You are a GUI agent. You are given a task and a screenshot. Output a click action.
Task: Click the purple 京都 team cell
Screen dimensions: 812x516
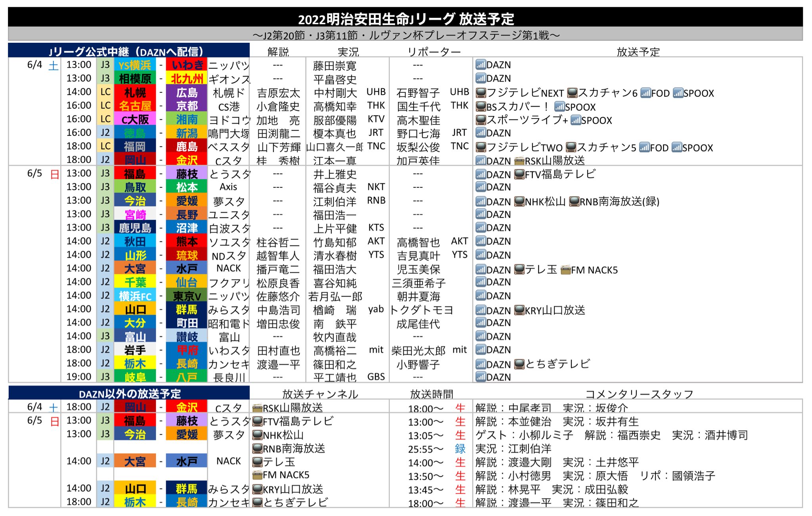point(187,106)
